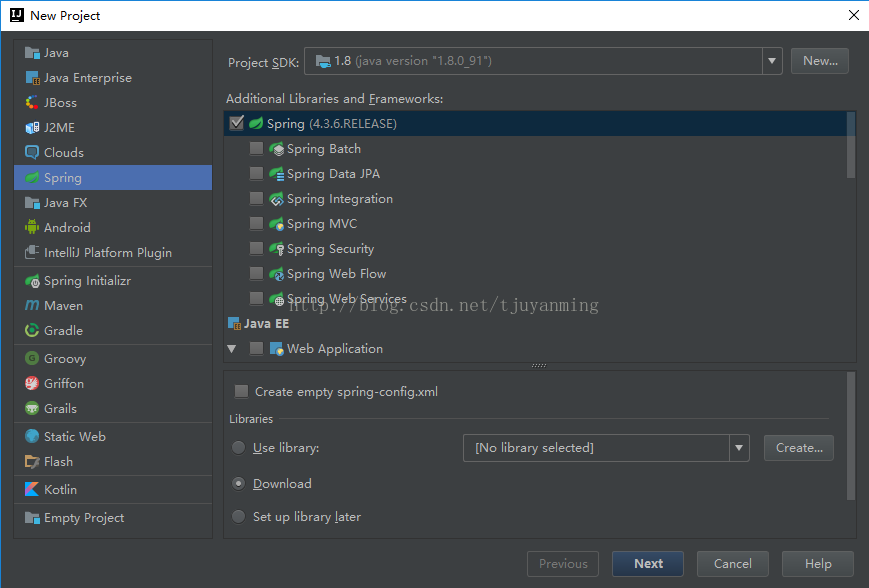Click the frameworks list vertical scrollbar
Viewport: 869px width, 588px height.
[851, 145]
